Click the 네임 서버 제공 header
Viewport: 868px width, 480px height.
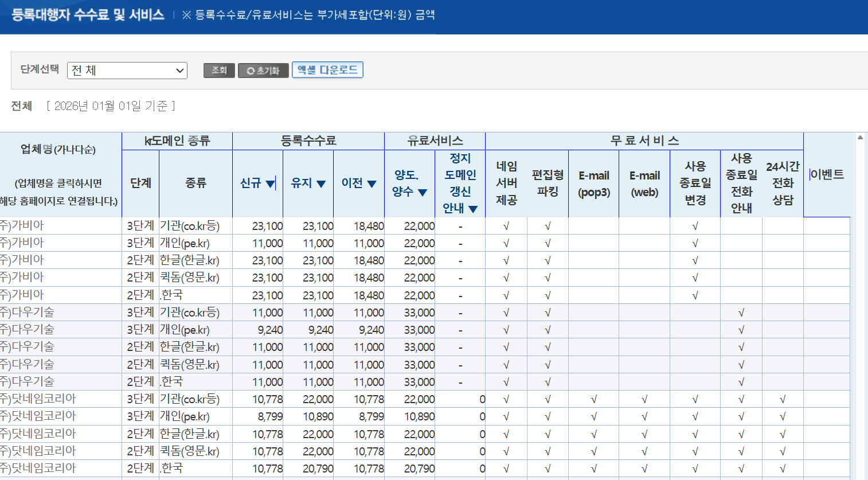(506, 183)
